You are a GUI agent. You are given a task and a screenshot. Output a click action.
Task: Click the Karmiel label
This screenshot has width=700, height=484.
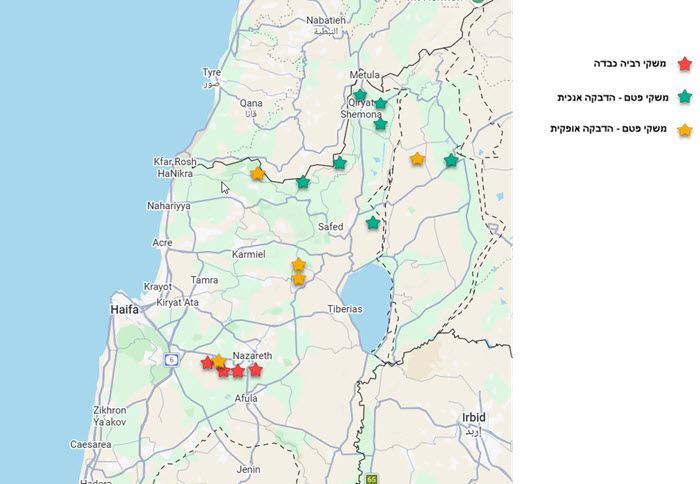[x=249, y=255]
